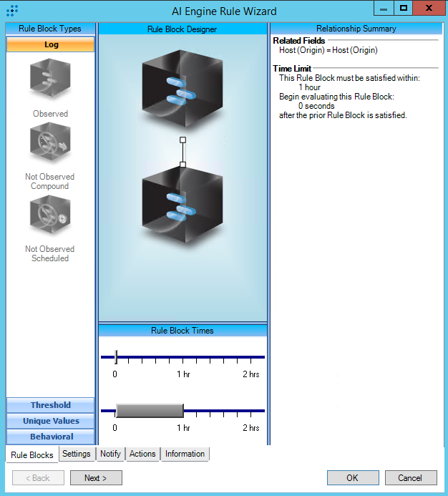Open the Information tab
448x496 pixels.
pyautogui.click(x=185, y=454)
